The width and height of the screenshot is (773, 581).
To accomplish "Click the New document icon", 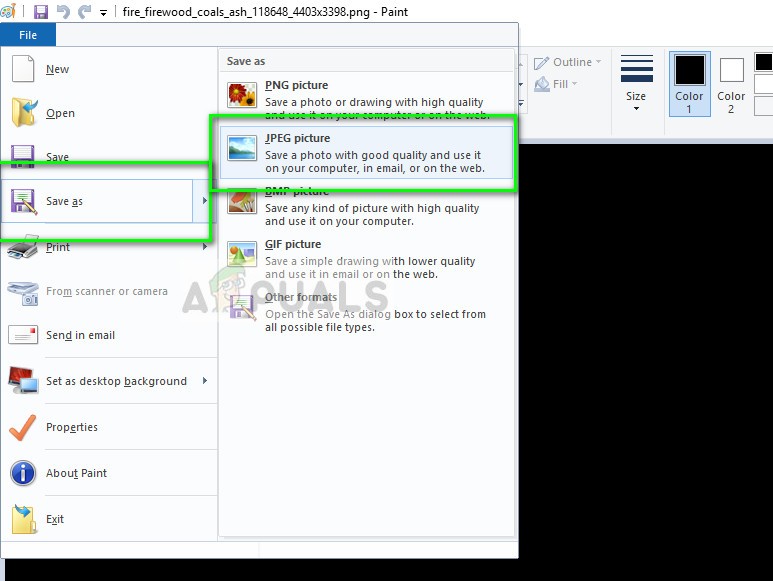I will point(23,68).
